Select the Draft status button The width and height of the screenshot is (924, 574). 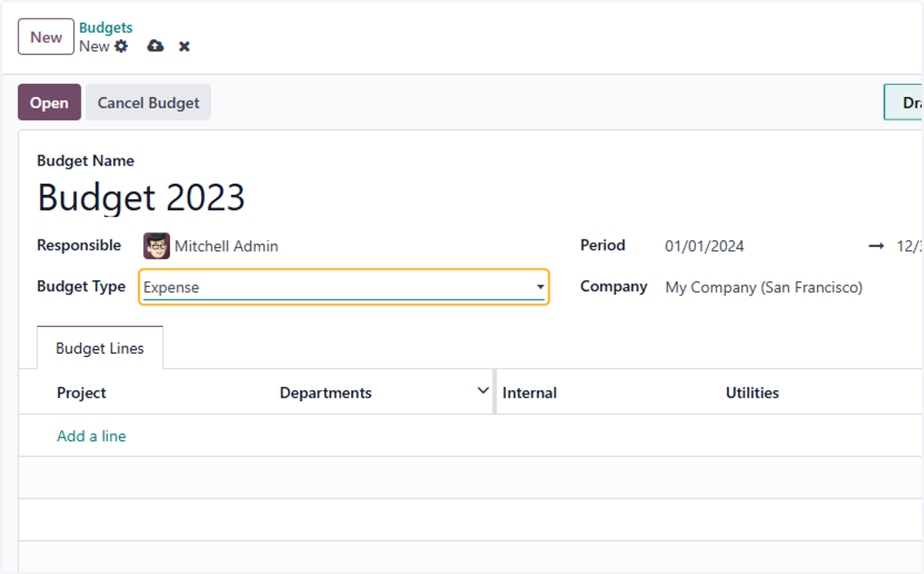904,102
